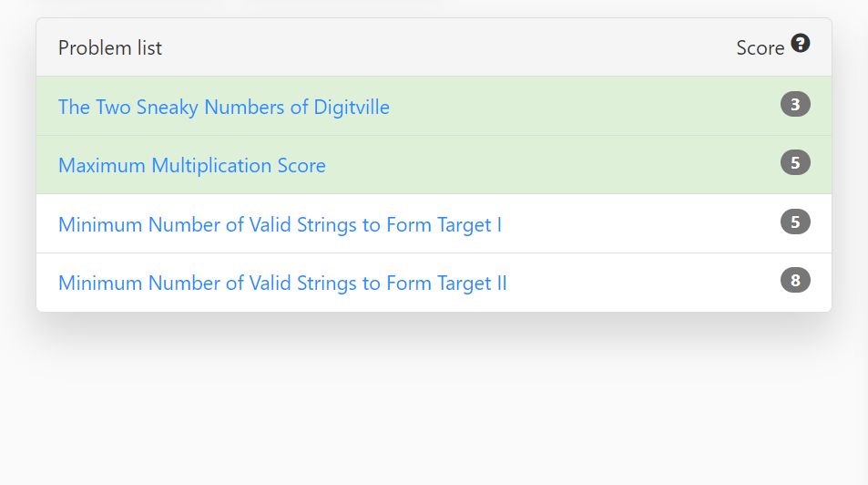This screenshot has height=485, width=868.
Task: Open Minimum Number of Valid Strings Target I
Action: [x=280, y=224]
